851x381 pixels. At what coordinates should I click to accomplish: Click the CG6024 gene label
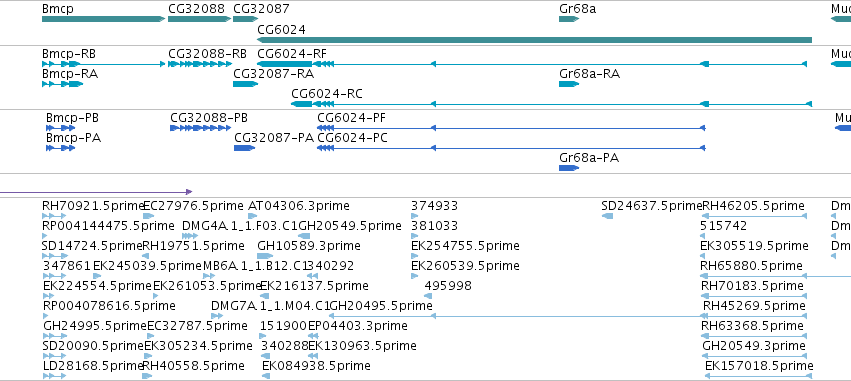[x=281, y=30]
